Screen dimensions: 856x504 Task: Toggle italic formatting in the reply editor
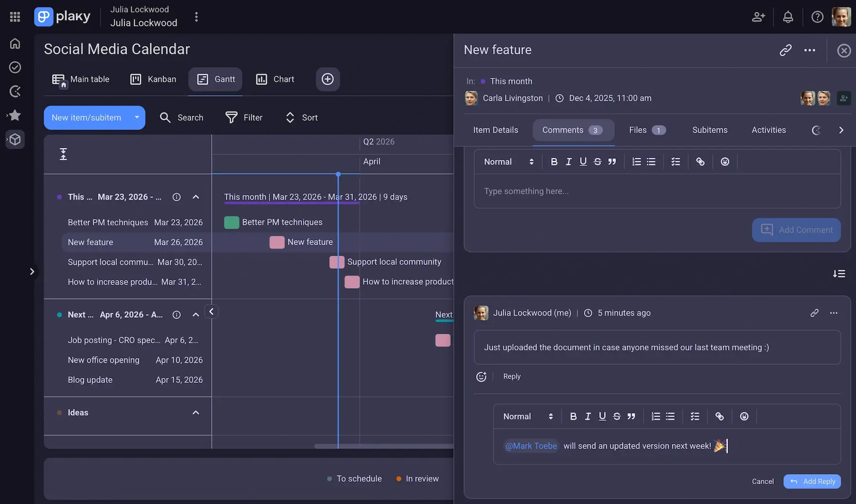pos(588,416)
